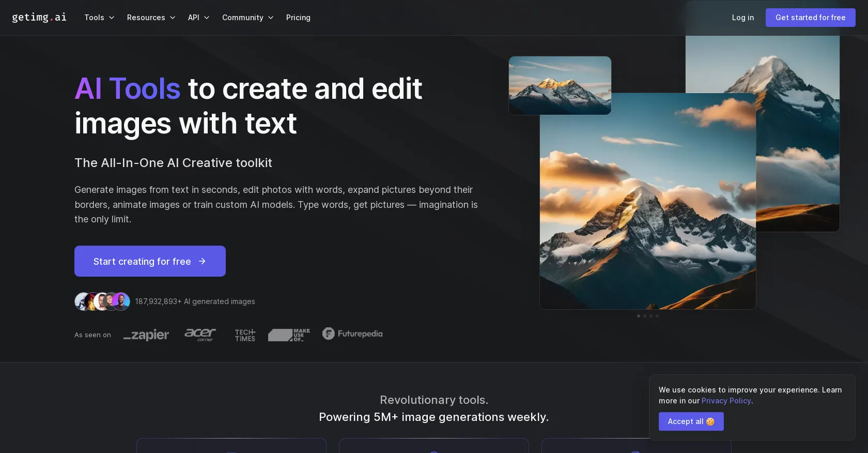Click the Acer corner logo

[200, 335]
